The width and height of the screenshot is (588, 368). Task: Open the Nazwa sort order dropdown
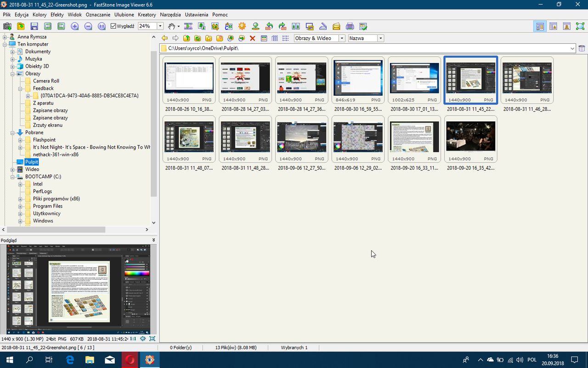380,38
